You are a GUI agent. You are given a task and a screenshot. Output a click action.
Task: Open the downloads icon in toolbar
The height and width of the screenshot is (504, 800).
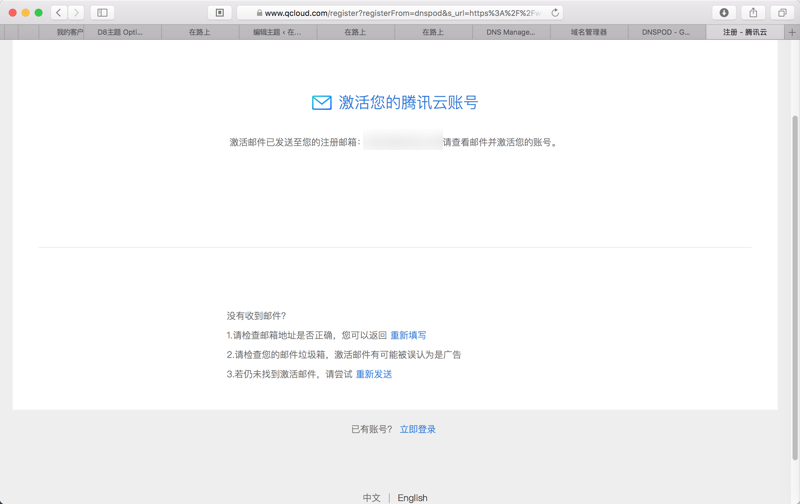point(724,13)
